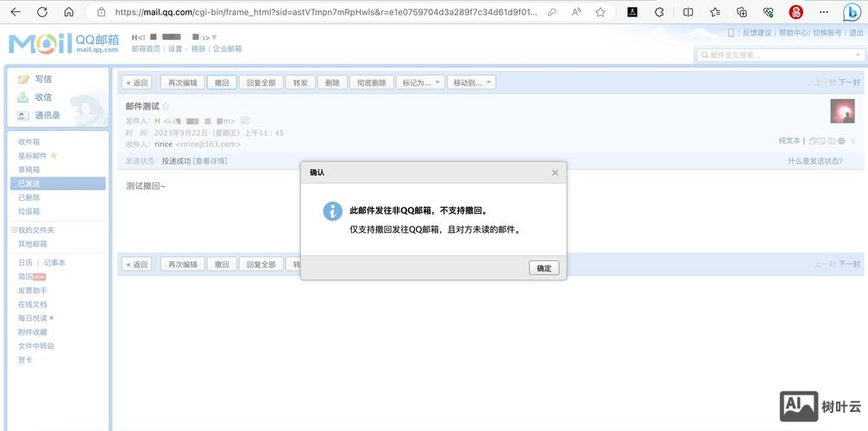Go back with the browser back arrow
This screenshot has width=868, height=431.
[x=16, y=11]
